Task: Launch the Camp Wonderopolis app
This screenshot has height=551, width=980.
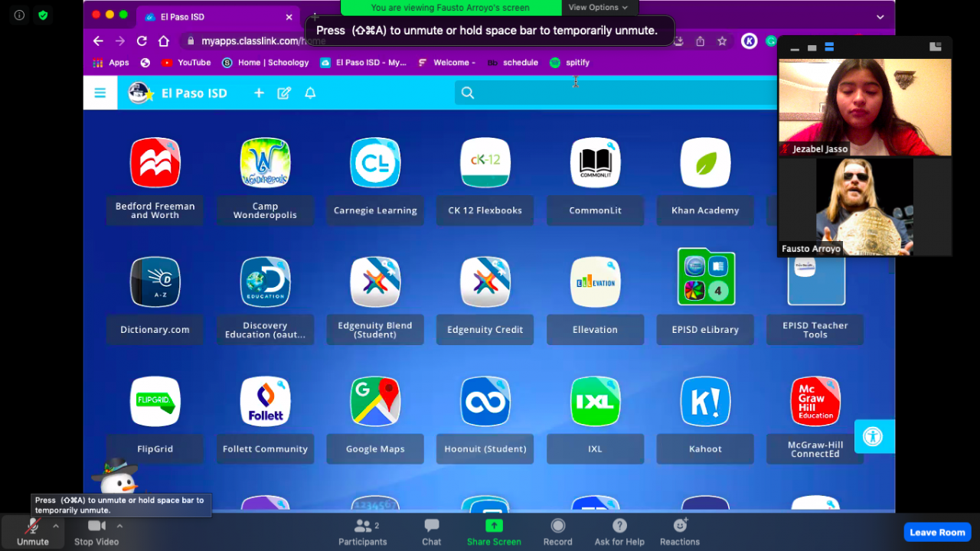Action: pos(265,163)
